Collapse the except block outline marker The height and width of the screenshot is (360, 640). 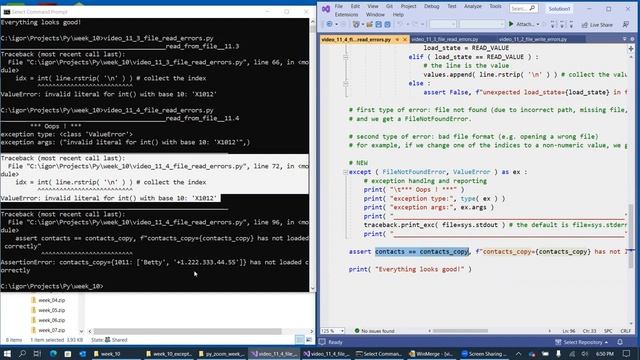click(345, 172)
